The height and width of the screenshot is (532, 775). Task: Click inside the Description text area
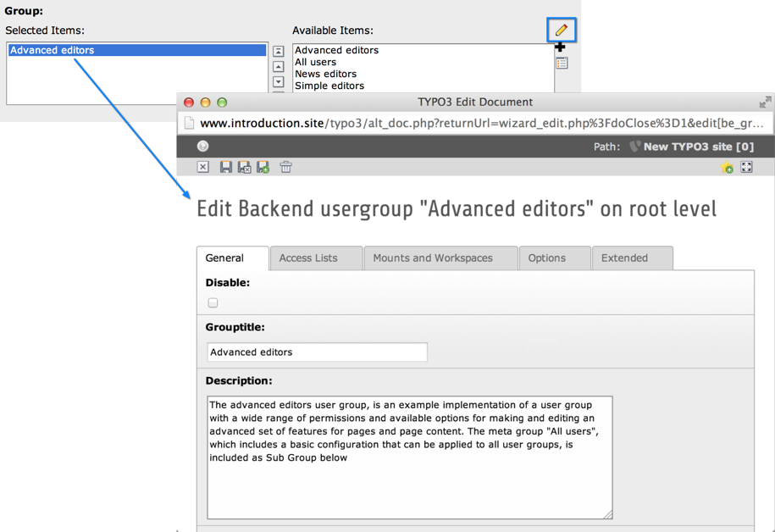[410, 457]
